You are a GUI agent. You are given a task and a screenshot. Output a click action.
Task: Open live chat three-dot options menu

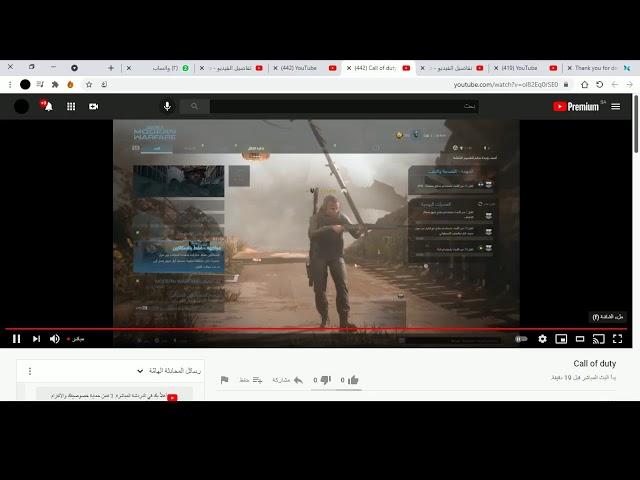tap(30, 371)
